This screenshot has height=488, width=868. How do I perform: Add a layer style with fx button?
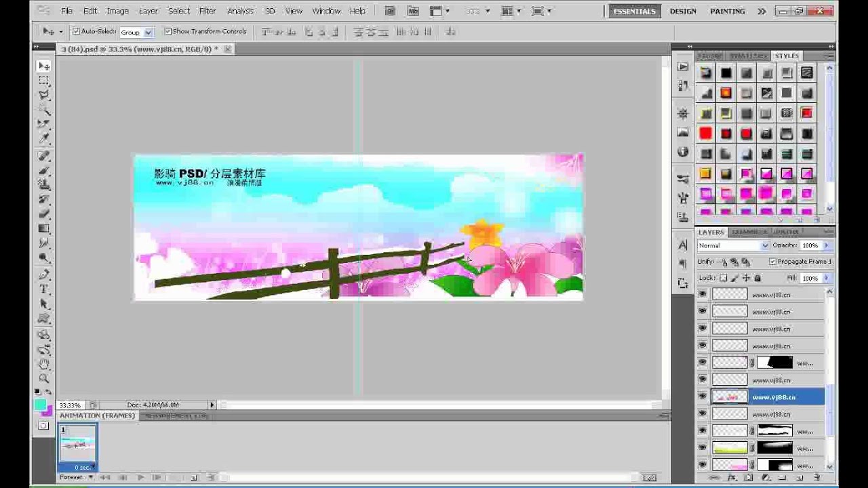[x=732, y=478]
